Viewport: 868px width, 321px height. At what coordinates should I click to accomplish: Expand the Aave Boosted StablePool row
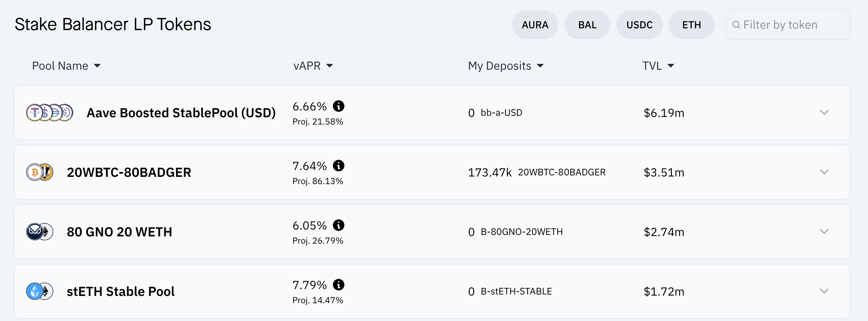824,113
